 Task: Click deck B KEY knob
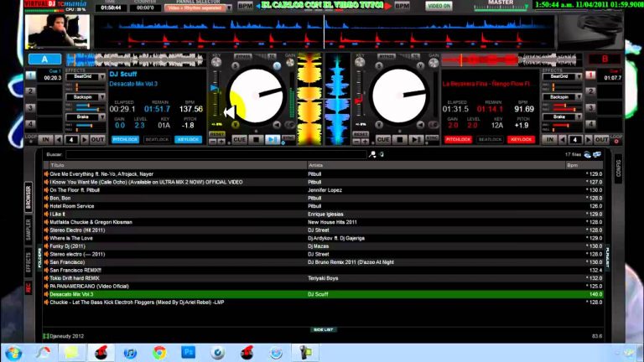pos(360,62)
